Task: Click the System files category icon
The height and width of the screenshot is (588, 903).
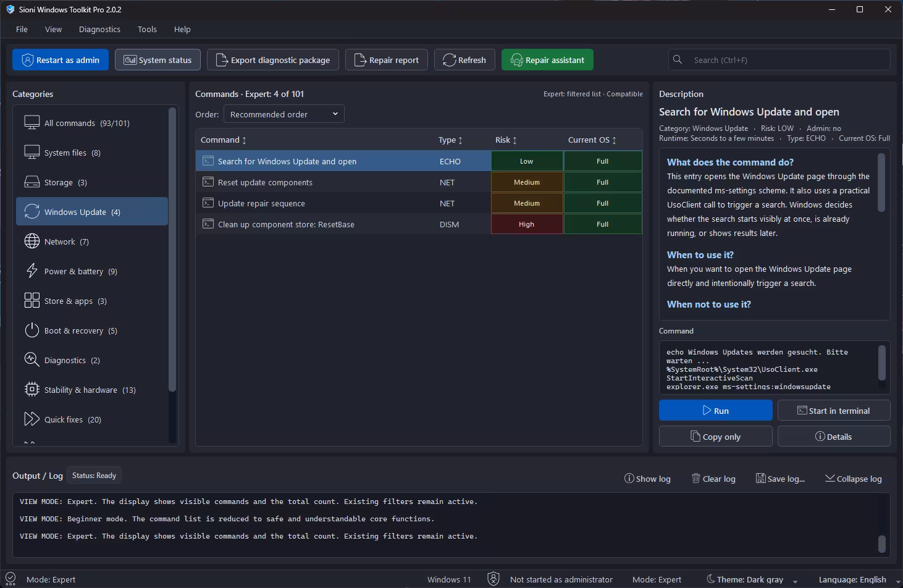Action: click(32, 153)
